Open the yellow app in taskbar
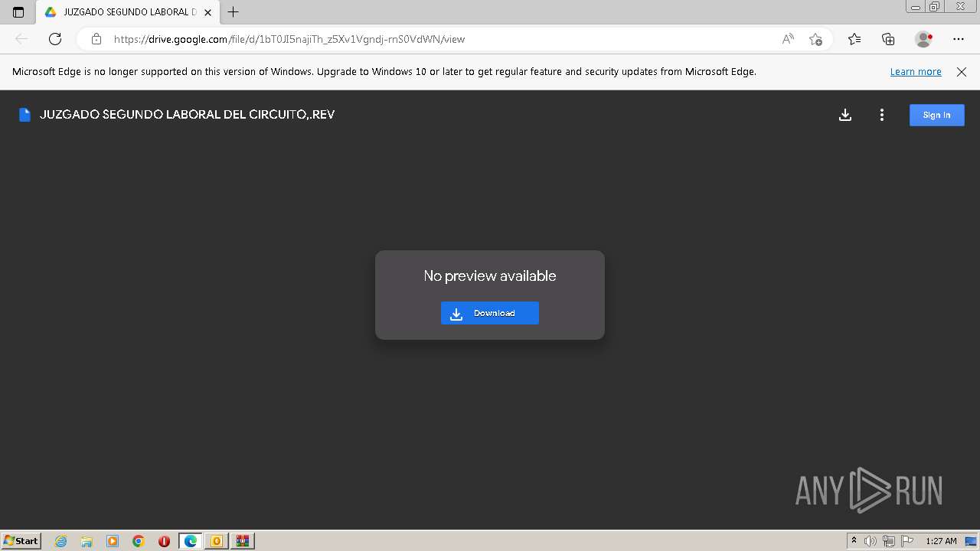Viewport: 980px width, 551px height. 217,541
